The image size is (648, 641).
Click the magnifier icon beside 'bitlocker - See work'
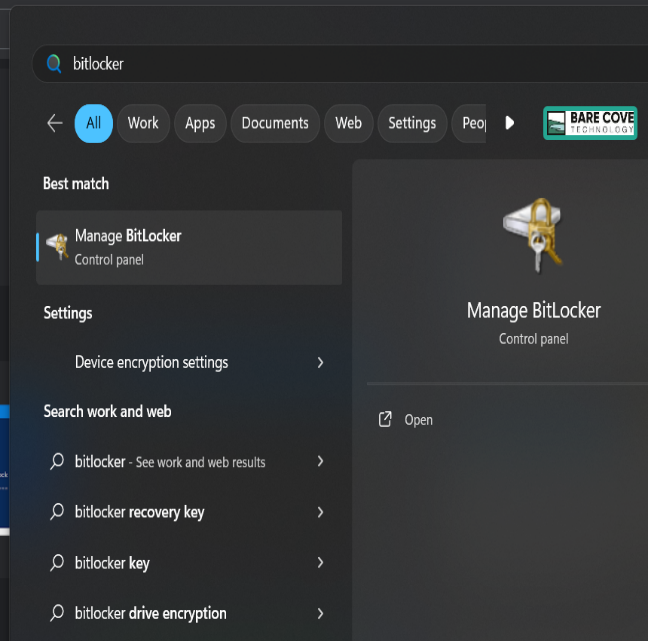point(57,461)
